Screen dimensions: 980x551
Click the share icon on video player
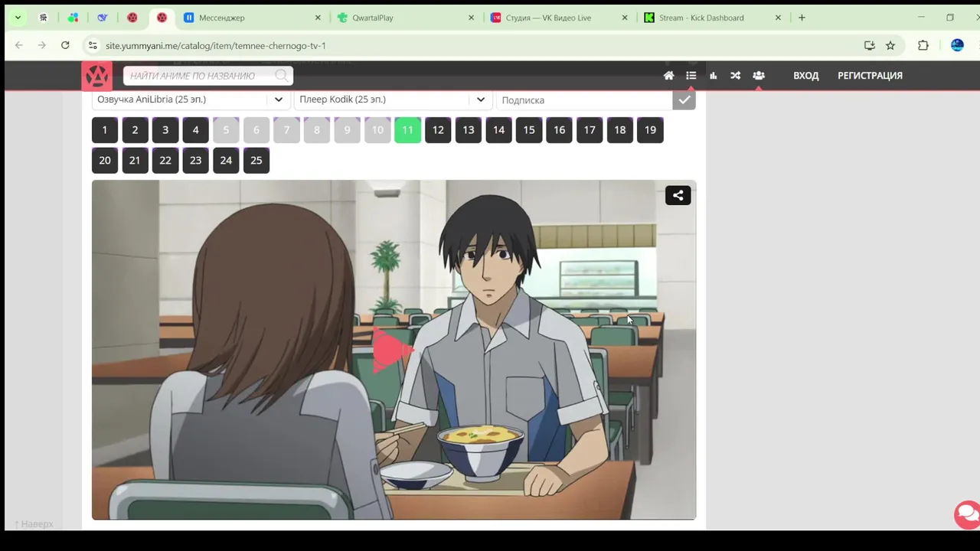[678, 195]
